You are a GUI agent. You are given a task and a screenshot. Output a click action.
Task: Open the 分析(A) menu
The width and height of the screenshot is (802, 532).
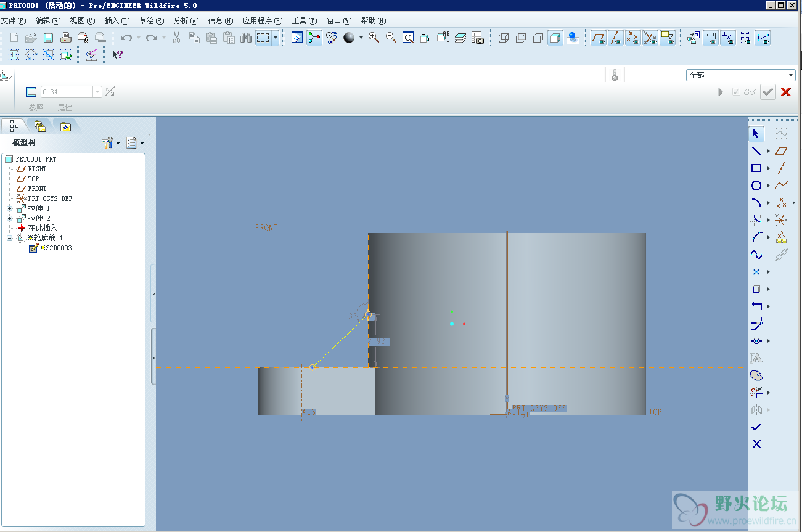click(x=186, y=20)
